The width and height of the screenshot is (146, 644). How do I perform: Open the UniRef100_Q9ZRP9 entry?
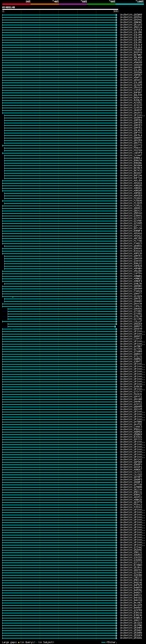click(x=131, y=118)
